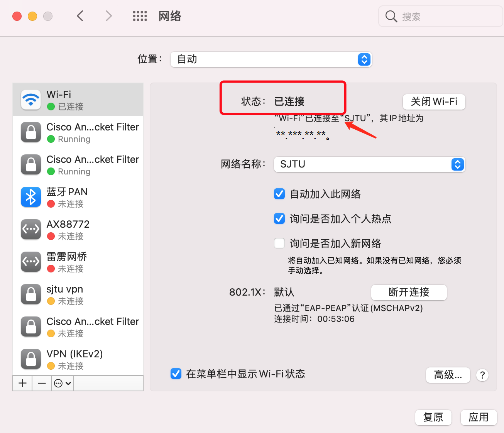The height and width of the screenshot is (433, 504).
Task: Select the 雷雳网桥 Thunderbolt bridge icon
Action: [31, 262]
